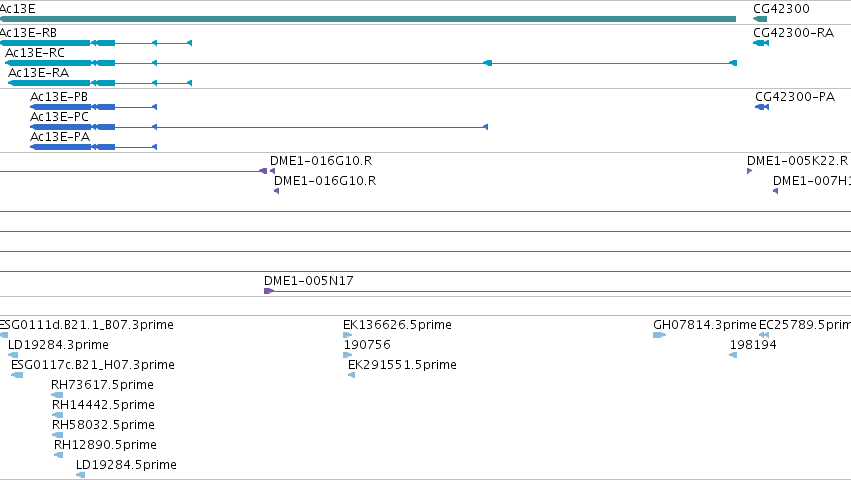Select the lower DME1-016G10.R arrow marker
The width and height of the screenshot is (851, 480).
click(x=277, y=191)
